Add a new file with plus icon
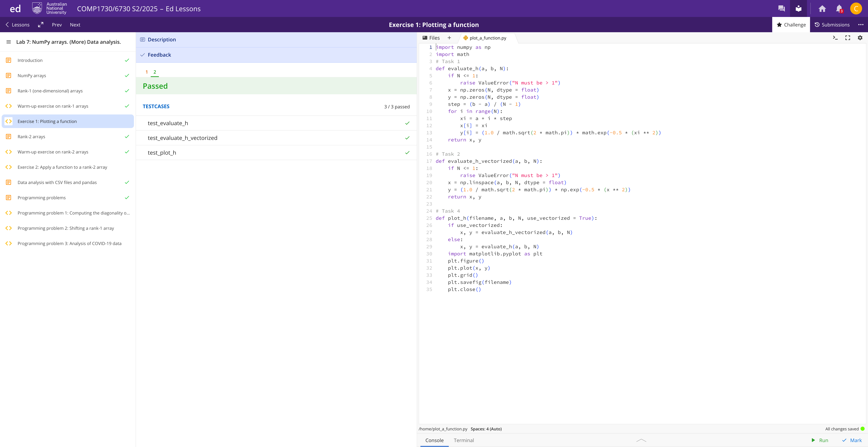868x447 pixels. [449, 38]
